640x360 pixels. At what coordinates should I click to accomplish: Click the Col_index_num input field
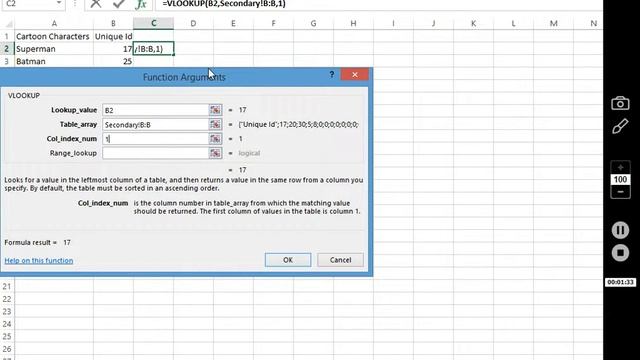pos(156,139)
